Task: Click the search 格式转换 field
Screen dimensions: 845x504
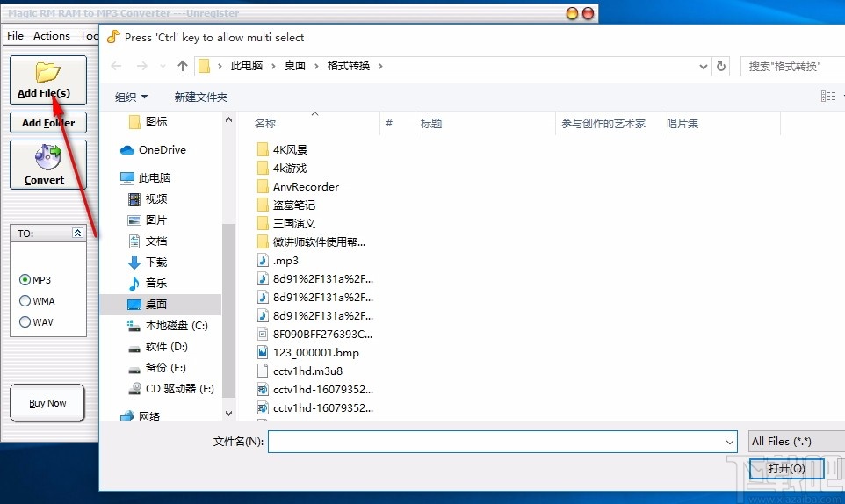Action: coord(792,66)
